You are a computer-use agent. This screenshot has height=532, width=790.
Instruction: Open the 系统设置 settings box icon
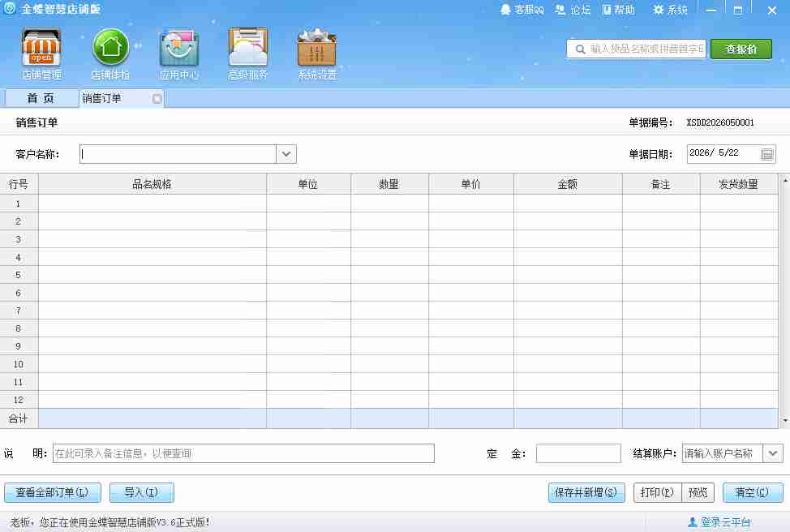tap(317, 54)
